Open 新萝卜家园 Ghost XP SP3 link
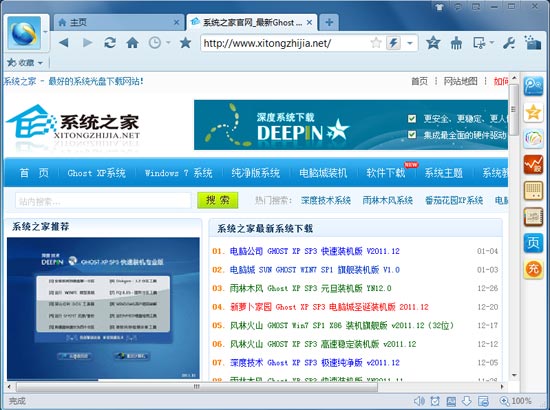This screenshot has width=550, height=410. click(x=329, y=307)
